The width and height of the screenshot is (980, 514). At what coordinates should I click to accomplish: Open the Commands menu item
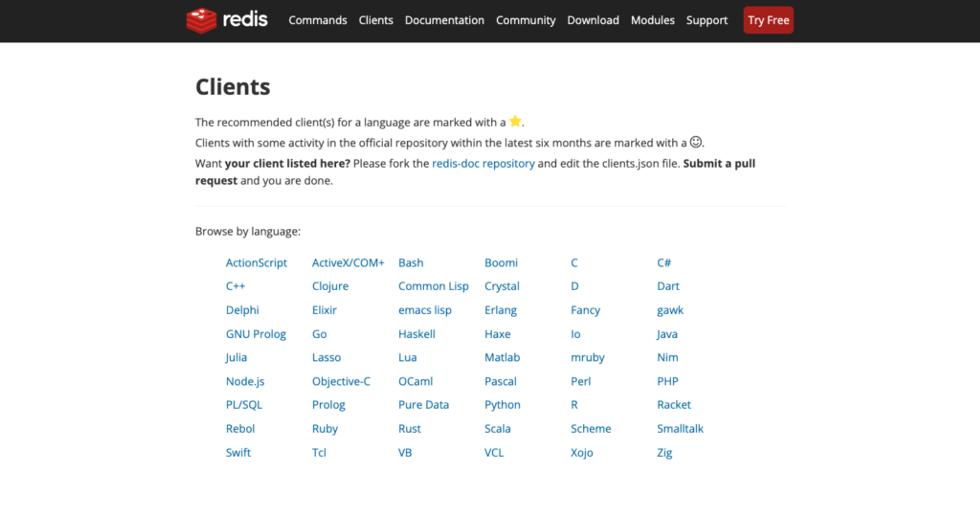318,20
